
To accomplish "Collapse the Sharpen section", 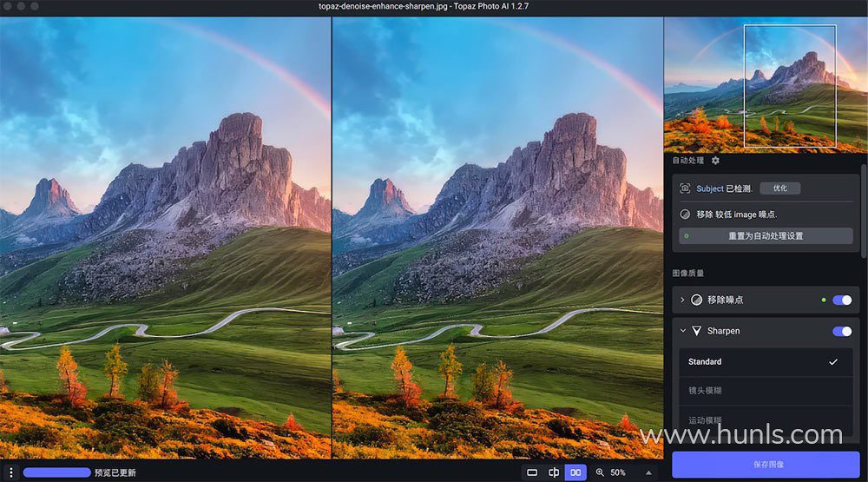I will (682, 331).
